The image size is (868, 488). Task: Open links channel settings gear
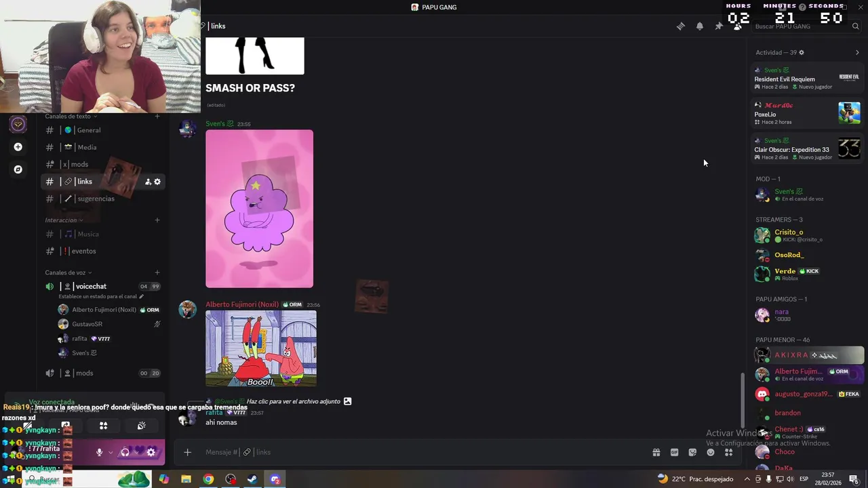click(x=157, y=182)
